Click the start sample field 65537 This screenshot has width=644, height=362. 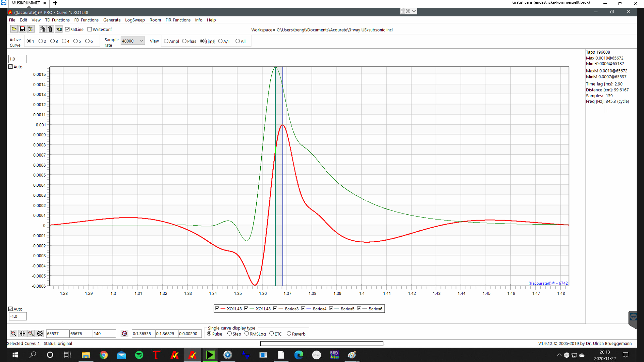57,334
